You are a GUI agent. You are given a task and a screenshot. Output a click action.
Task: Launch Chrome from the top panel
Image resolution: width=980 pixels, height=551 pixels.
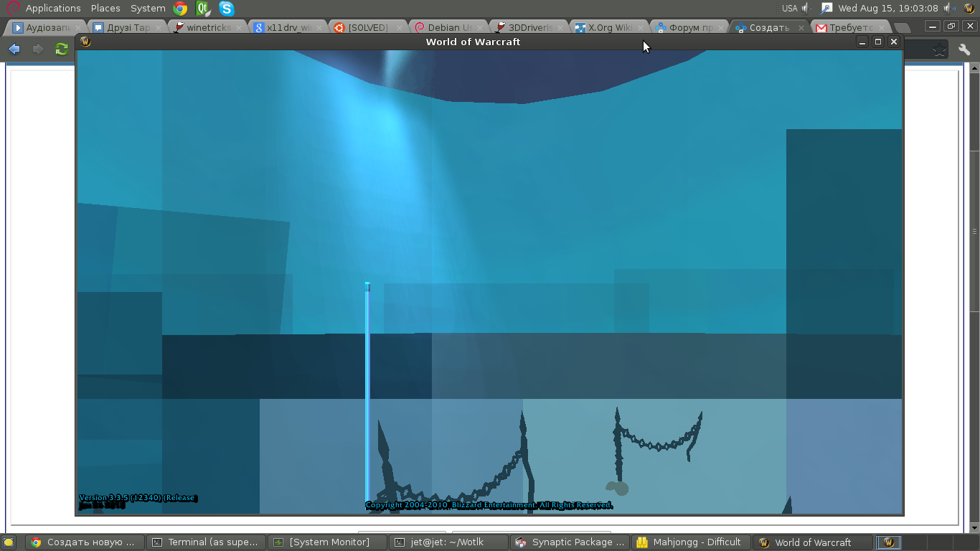point(181,9)
